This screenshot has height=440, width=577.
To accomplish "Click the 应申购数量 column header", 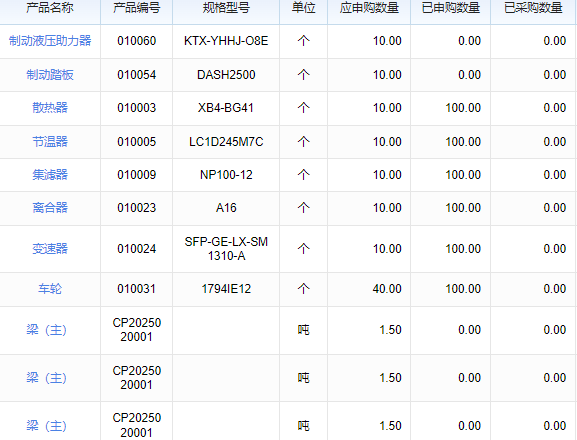I will (369, 8).
